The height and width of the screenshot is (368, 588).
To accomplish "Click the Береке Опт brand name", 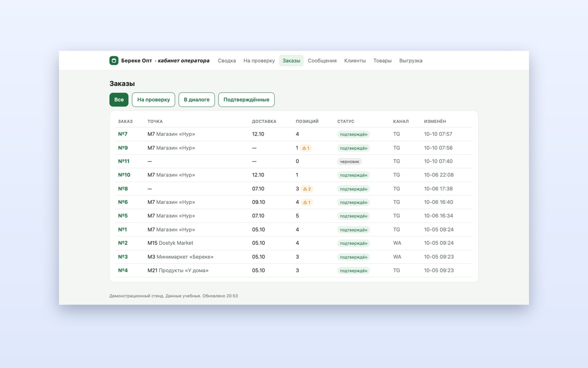I will [137, 61].
